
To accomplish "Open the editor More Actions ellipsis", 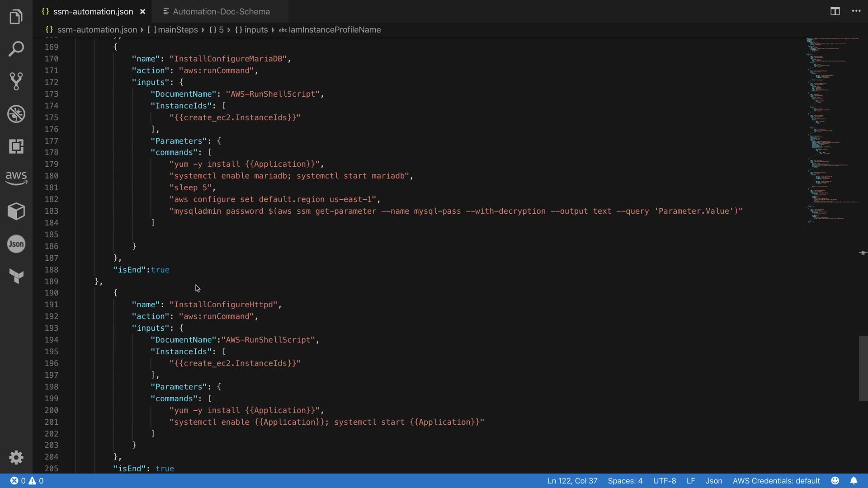I will [x=856, y=11].
